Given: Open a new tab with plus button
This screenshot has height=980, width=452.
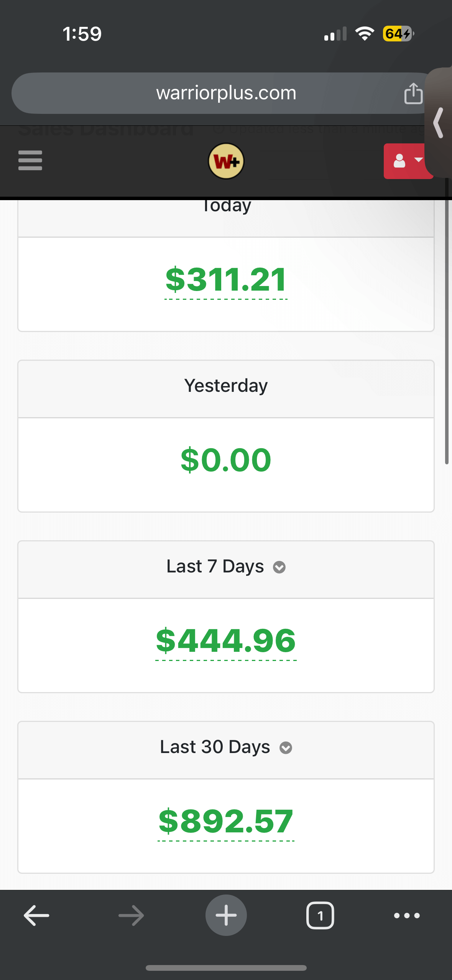Looking at the screenshot, I should pos(226,916).
